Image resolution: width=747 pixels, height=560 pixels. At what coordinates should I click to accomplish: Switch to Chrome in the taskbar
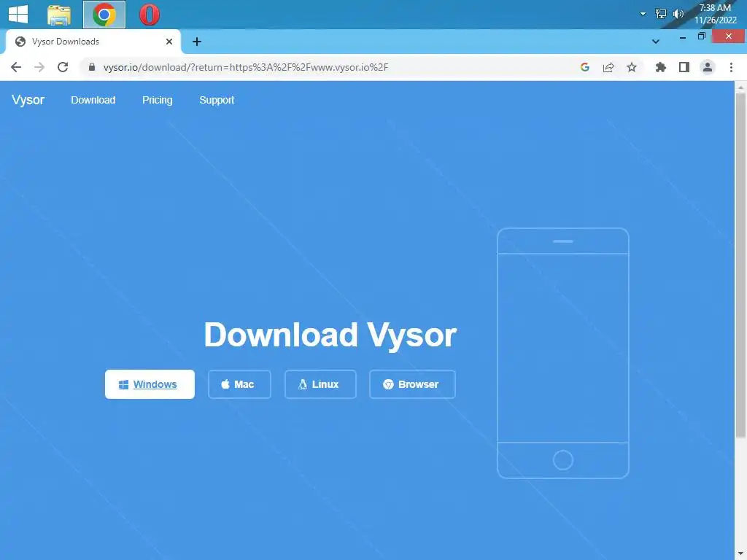click(104, 15)
